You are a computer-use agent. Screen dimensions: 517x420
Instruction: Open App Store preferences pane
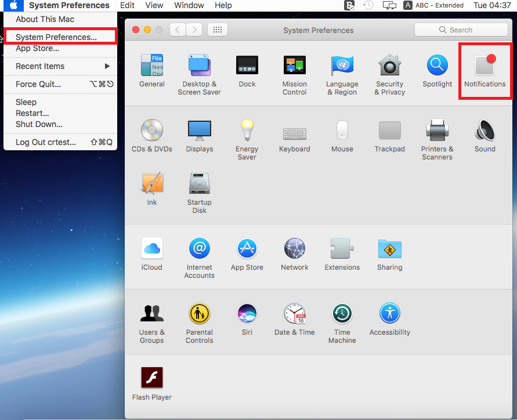(x=247, y=254)
